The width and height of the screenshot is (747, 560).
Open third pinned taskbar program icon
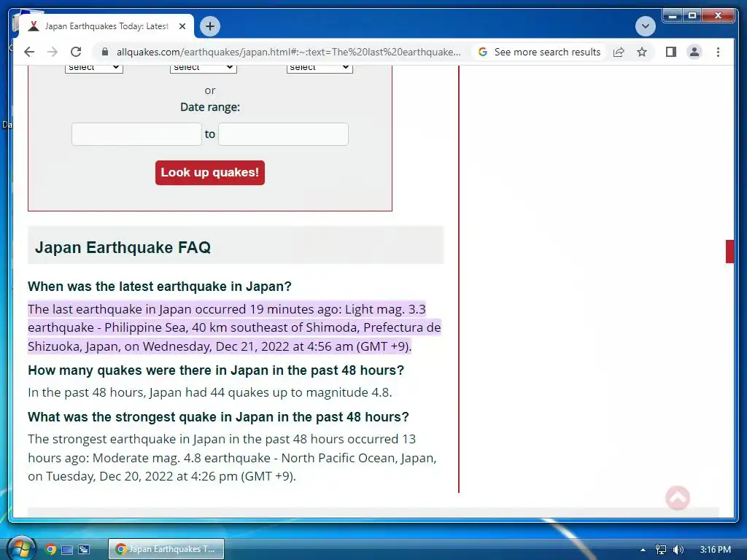84,550
